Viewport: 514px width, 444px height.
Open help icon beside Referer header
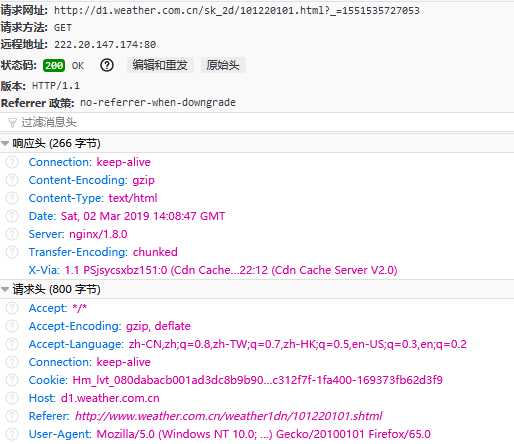pos(12,416)
